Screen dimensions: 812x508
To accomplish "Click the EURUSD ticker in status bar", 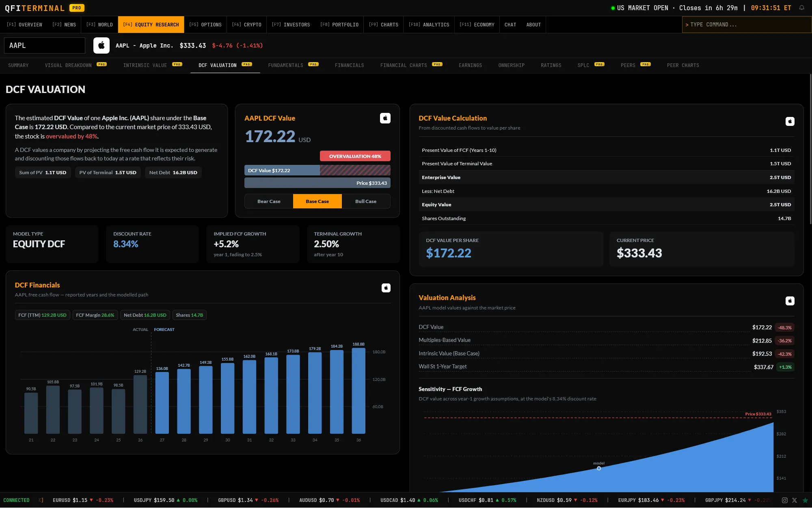I will 83,500.
